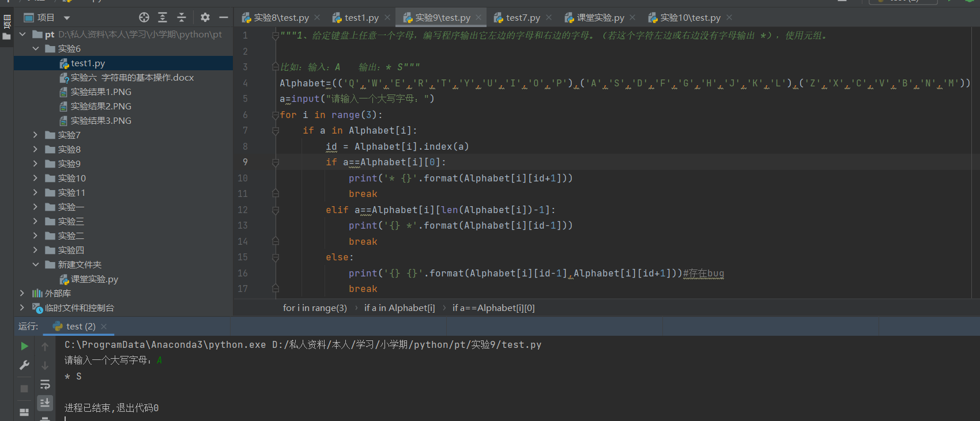Fold the docstring at line 1
980x421 pixels.
tap(276, 36)
